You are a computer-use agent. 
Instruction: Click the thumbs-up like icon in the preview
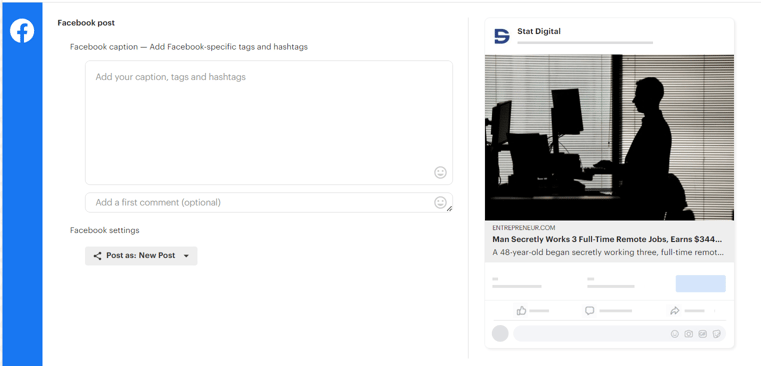(522, 311)
